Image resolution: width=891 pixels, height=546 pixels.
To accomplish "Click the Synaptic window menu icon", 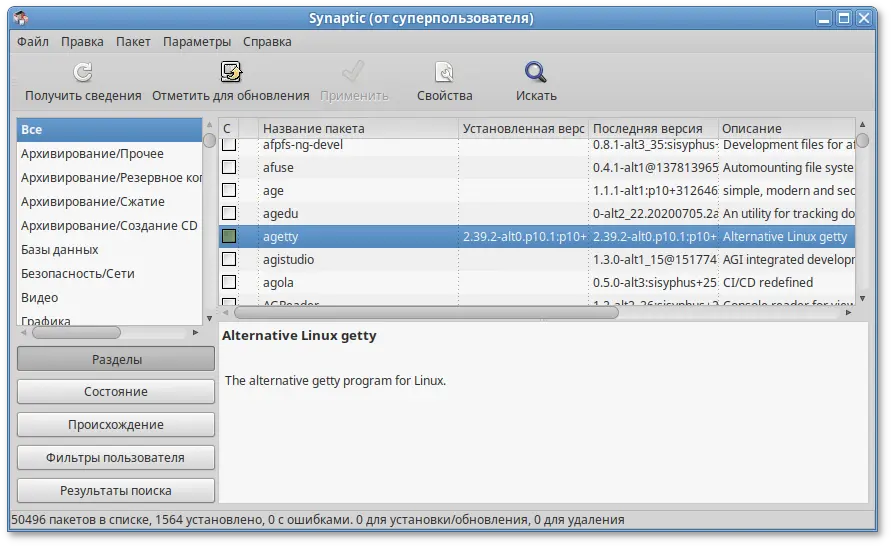I will pos(20,18).
